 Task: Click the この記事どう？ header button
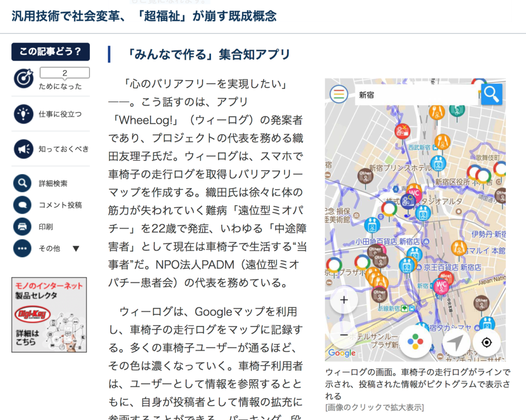point(51,52)
